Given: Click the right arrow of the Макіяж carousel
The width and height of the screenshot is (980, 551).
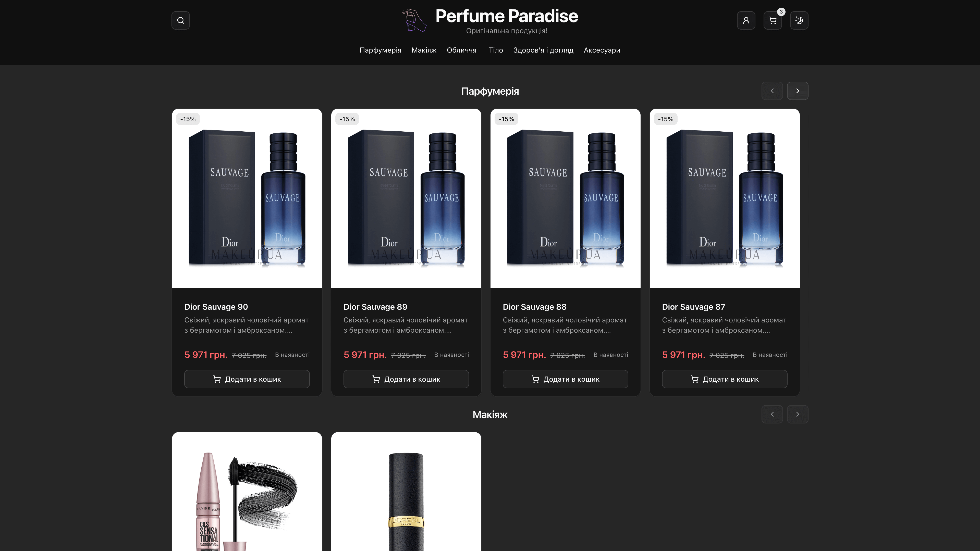Looking at the screenshot, I should (797, 414).
